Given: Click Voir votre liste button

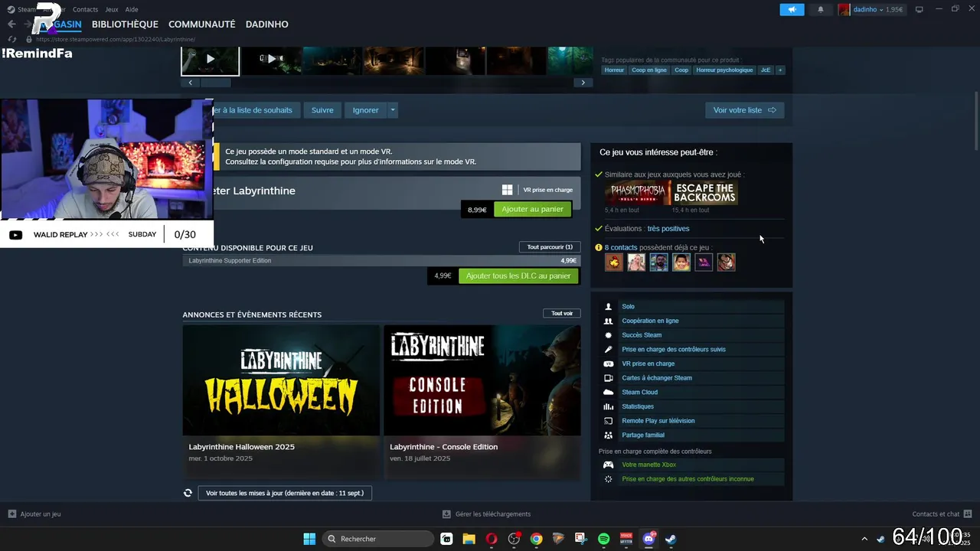Looking at the screenshot, I should 744,110.
